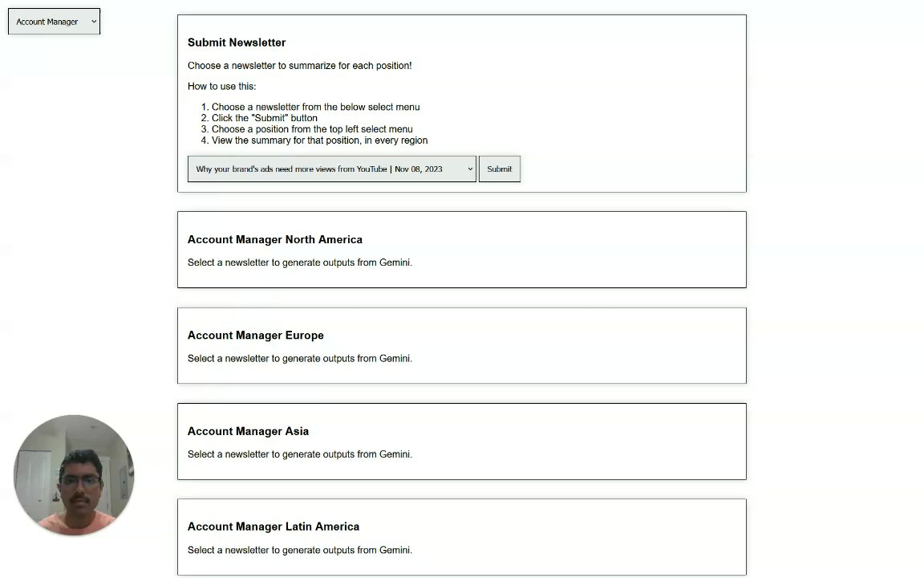This screenshot has height=578, width=924.
Task: Click the circular webcam video thumbnail
Action: pos(75,475)
